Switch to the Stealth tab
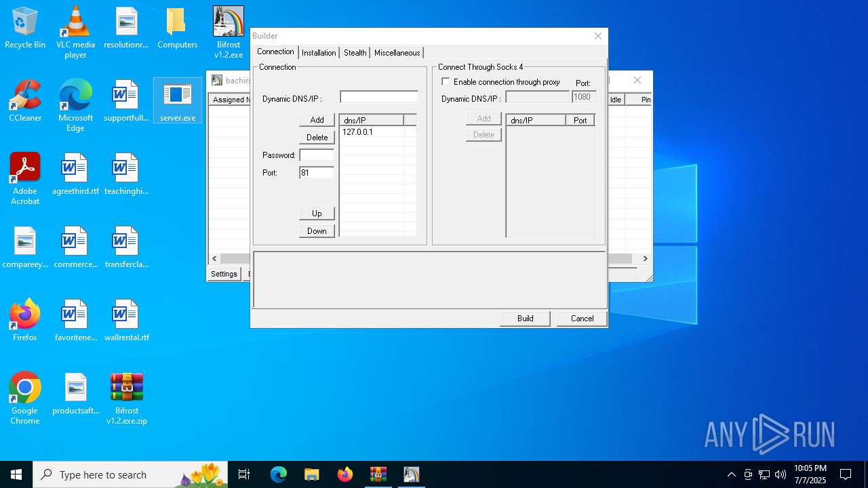Image resolution: width=868 pixels, height=488 pixels. pyautogui.click(x=355, y=53)
